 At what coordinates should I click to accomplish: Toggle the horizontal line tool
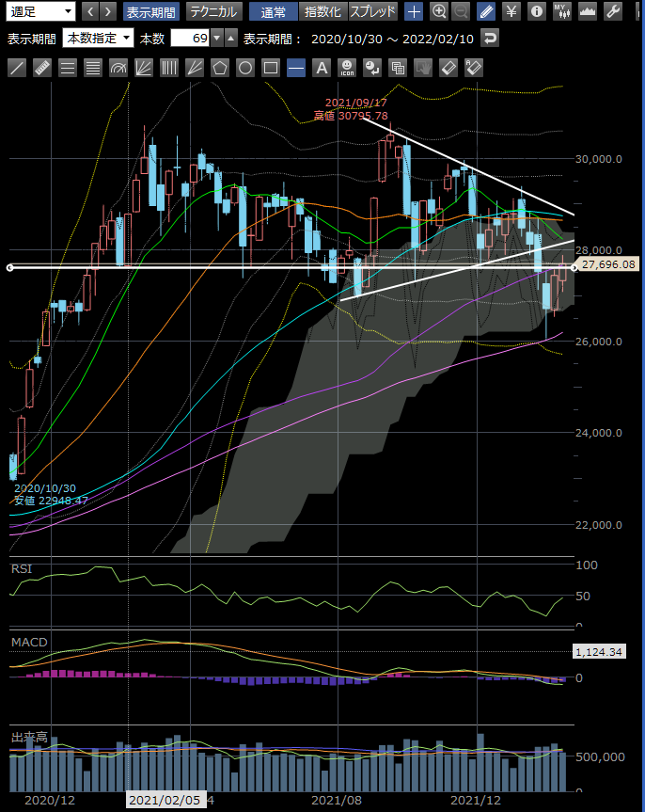(296, 68)
